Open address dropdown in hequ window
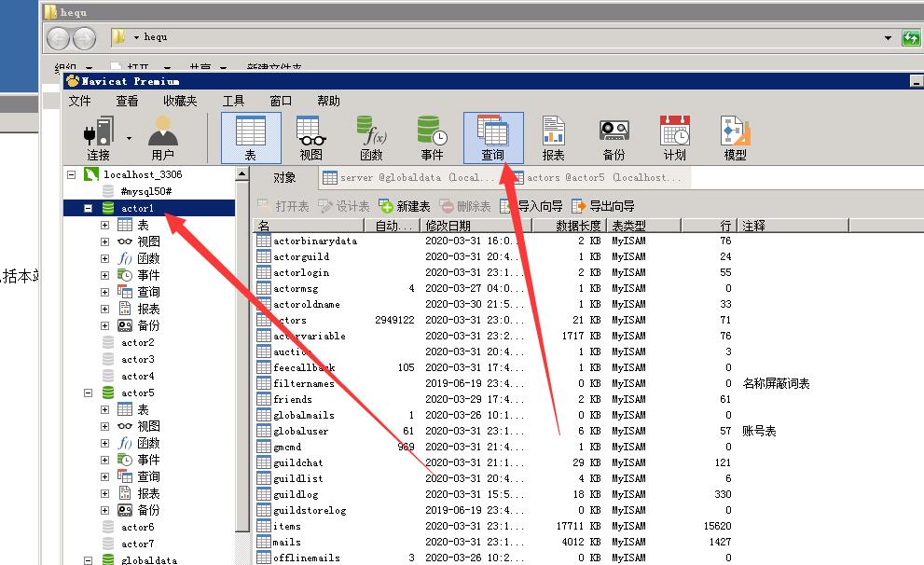 [888, 37]
